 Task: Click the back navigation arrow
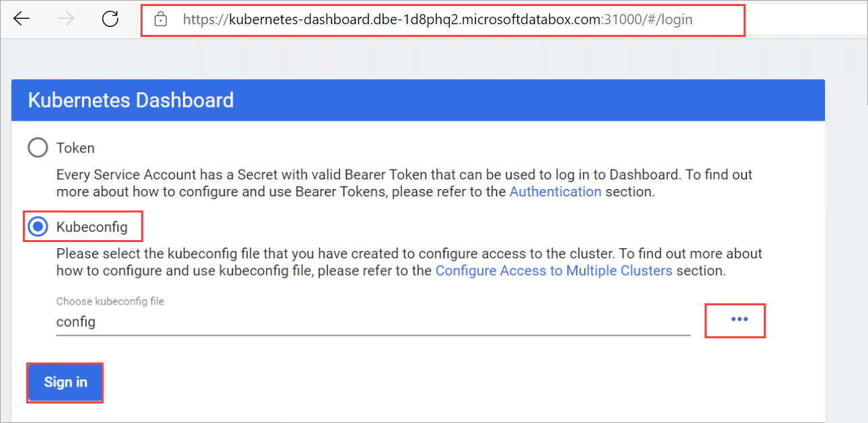[22, 20]
